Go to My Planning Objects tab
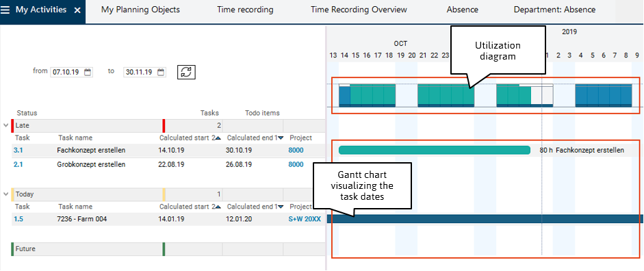 point(140,10)
